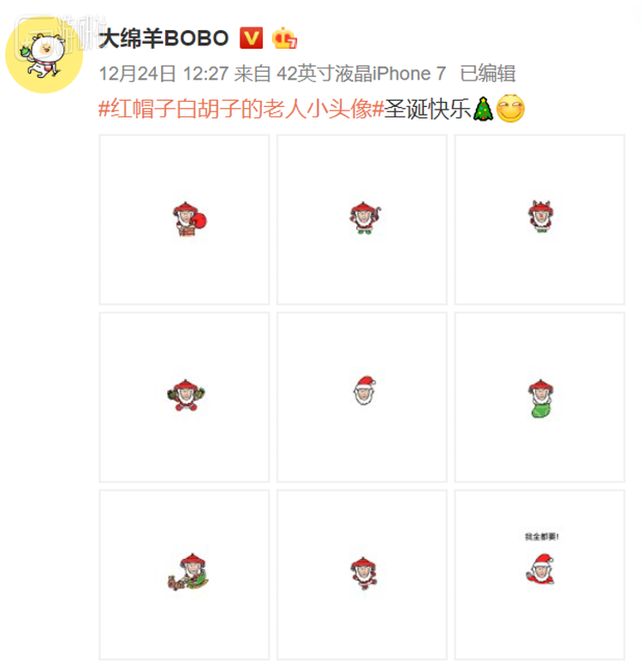Click the orange V verified badge
The image size is (642, 672).
click(251, 39)
